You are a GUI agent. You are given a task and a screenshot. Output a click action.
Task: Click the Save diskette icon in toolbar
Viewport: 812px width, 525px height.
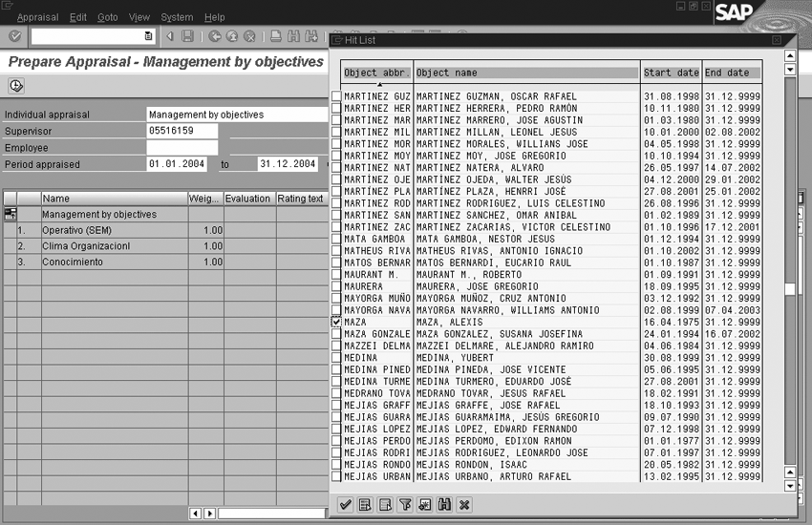pos(188,36)
